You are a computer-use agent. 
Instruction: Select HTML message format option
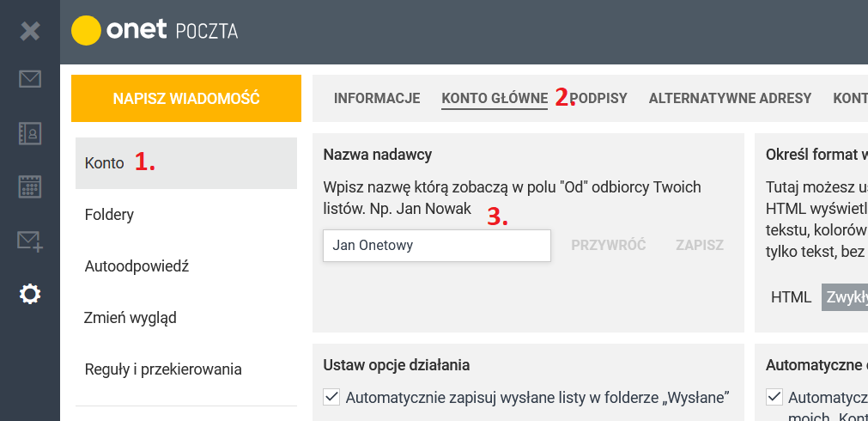tap(791, 297)
